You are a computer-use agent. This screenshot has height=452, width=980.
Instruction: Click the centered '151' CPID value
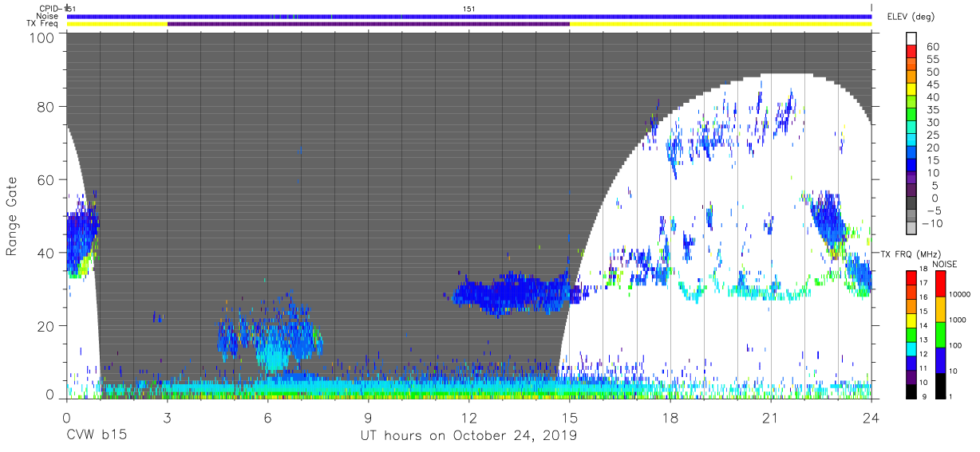[x=469, y=8]
